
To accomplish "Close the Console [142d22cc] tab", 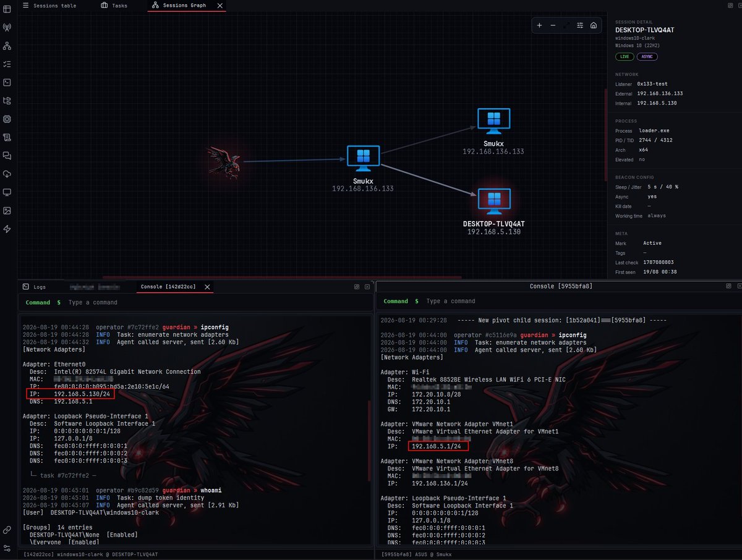I will tap(207, 287).
